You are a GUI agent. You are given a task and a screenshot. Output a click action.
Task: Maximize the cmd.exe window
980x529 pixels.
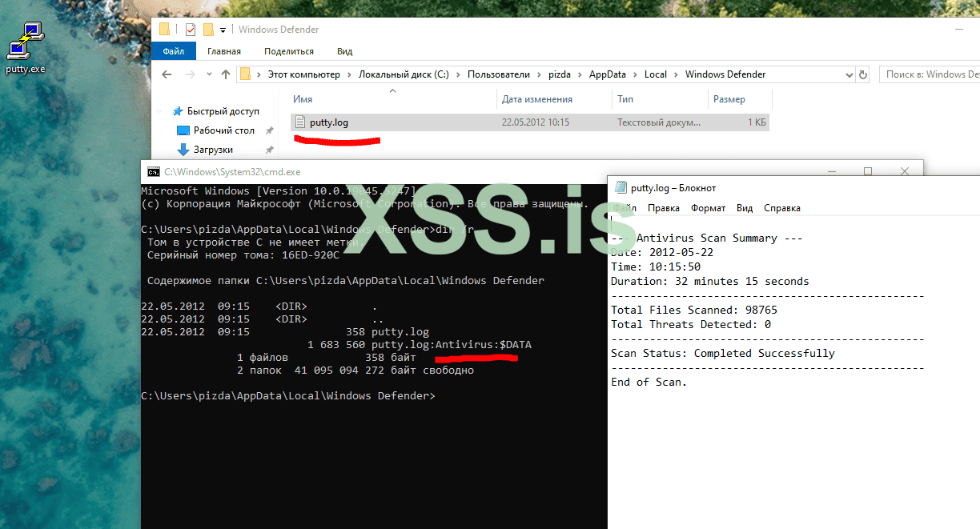868,171
